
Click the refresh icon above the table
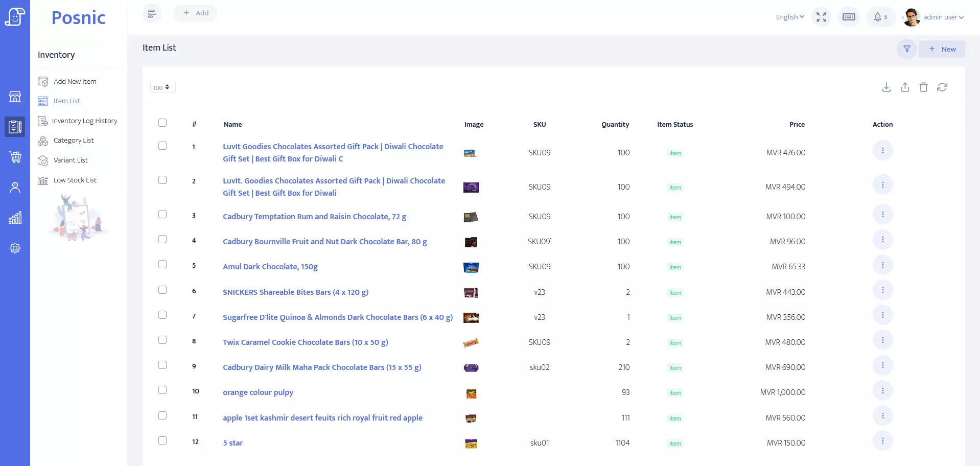click(942, 87)
